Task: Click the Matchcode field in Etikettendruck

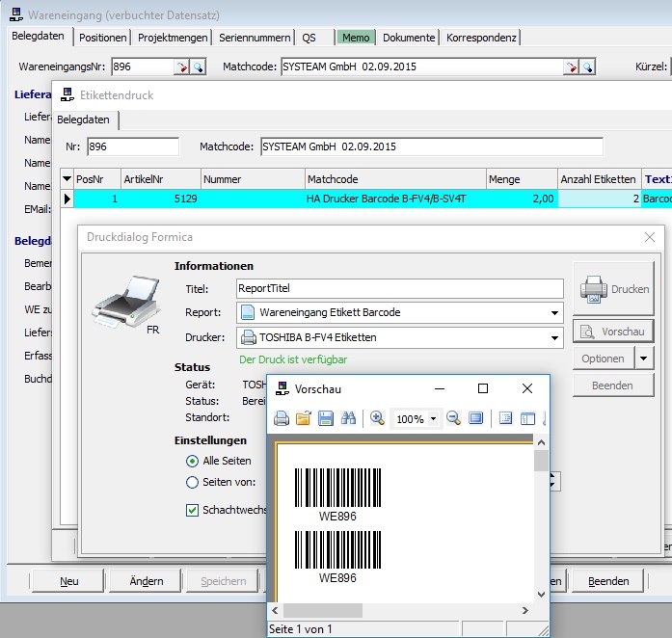Action: click(432, 146)
